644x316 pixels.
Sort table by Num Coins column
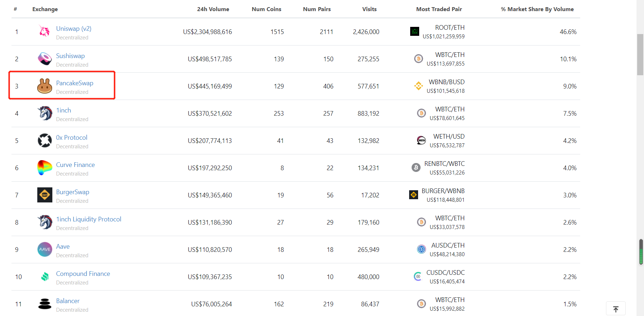coord(266,9)
